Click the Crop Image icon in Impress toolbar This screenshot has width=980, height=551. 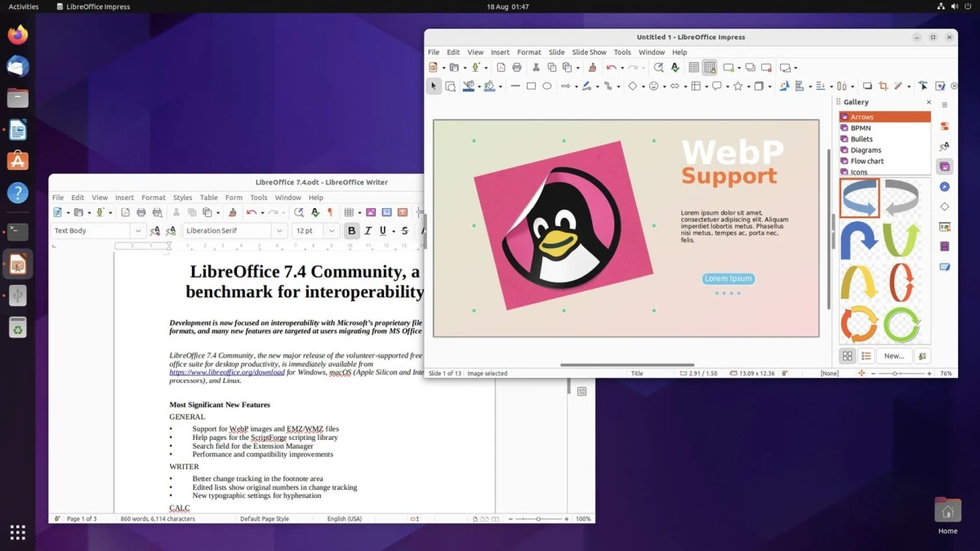(883, 86)
